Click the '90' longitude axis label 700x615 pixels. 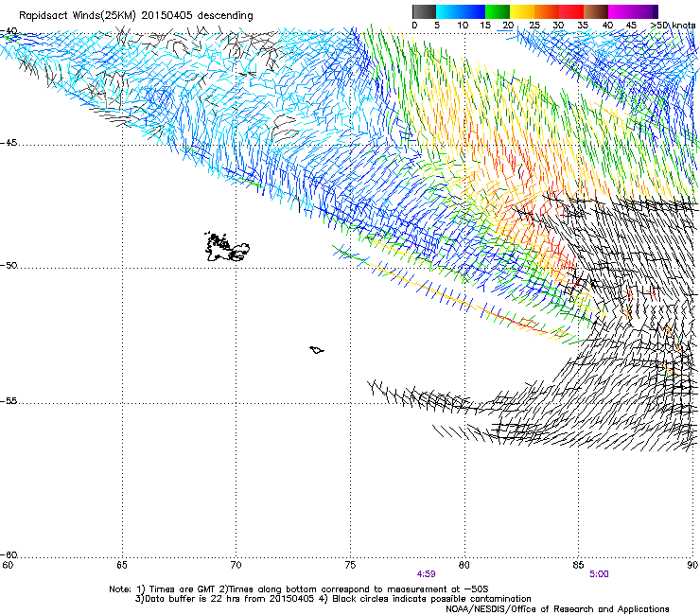692,566
